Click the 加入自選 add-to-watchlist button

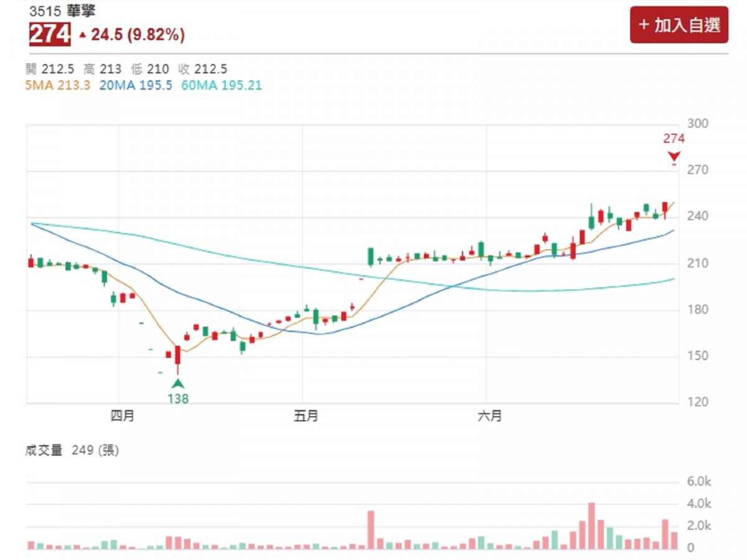pyautogui.click(x=679, y=25)
